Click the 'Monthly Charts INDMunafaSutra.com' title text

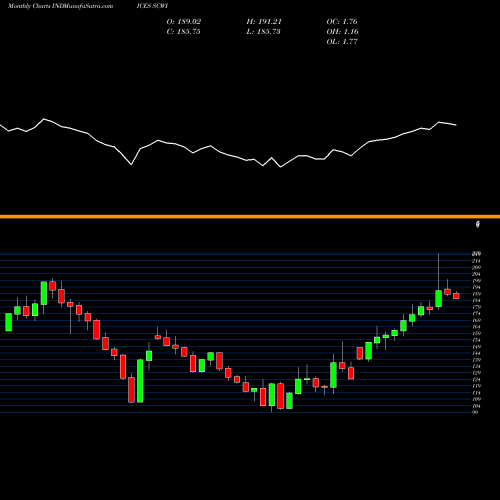pos(60,6)
